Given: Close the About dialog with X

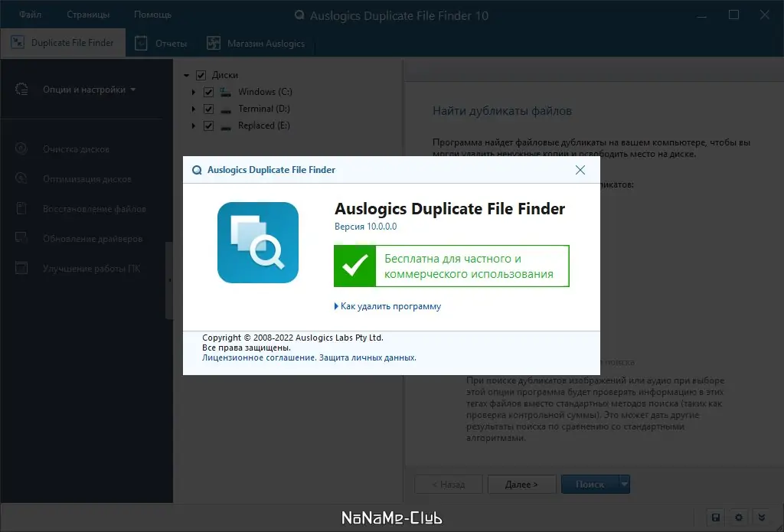Looking at the screenshot, I should (580, 170).
